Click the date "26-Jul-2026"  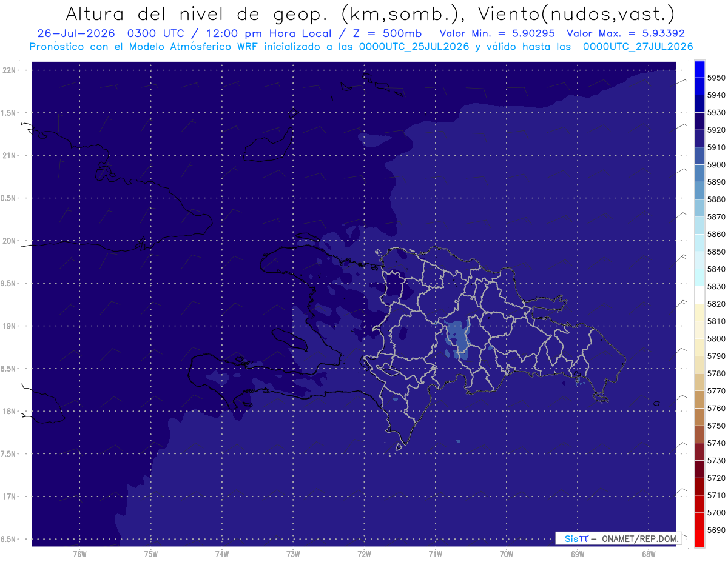click(76, 33)
